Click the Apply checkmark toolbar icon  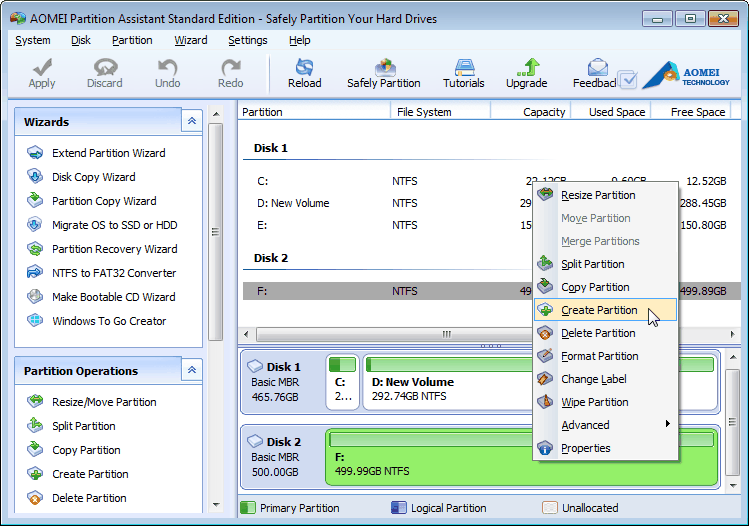click(42, 68)
